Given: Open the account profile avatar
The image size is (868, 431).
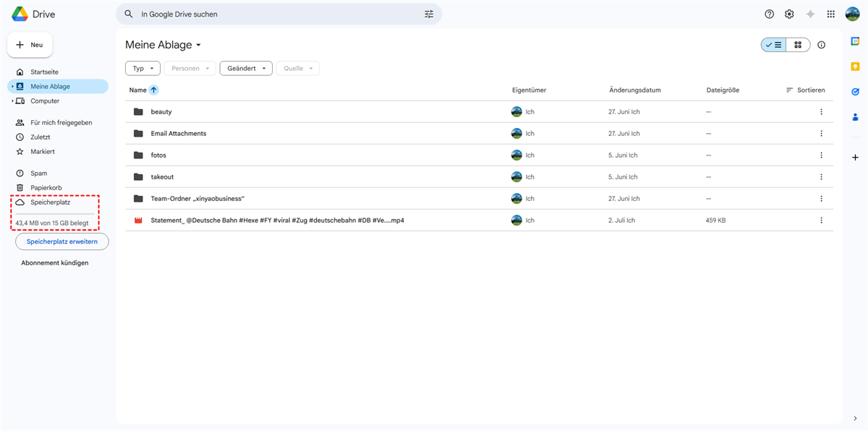Looking at the screenshot, I should (852, 14).
